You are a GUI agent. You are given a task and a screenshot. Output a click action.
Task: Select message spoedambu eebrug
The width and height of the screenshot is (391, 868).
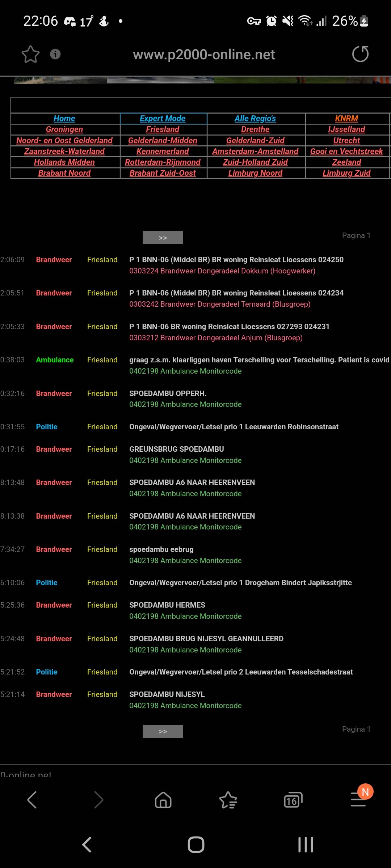[161, 549]
